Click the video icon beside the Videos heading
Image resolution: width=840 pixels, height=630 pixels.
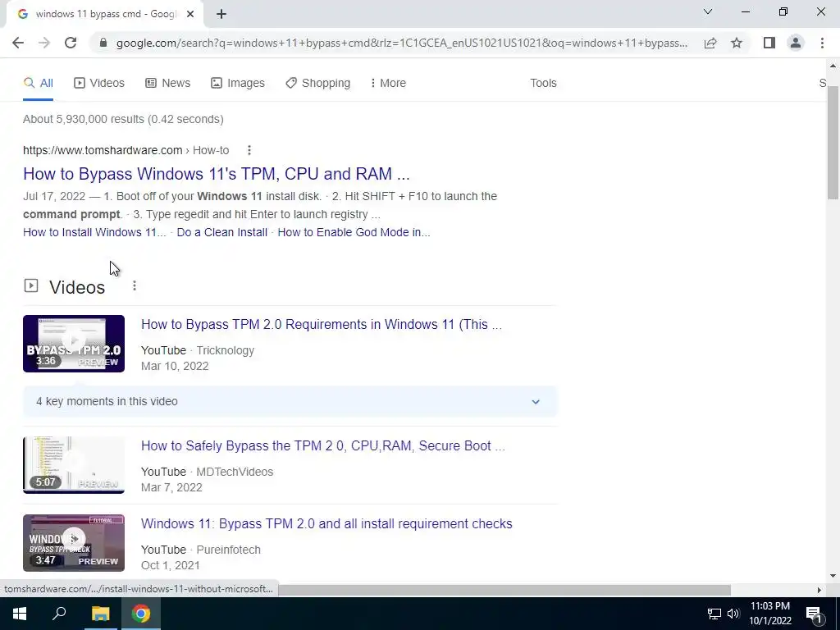pos(31,285)
